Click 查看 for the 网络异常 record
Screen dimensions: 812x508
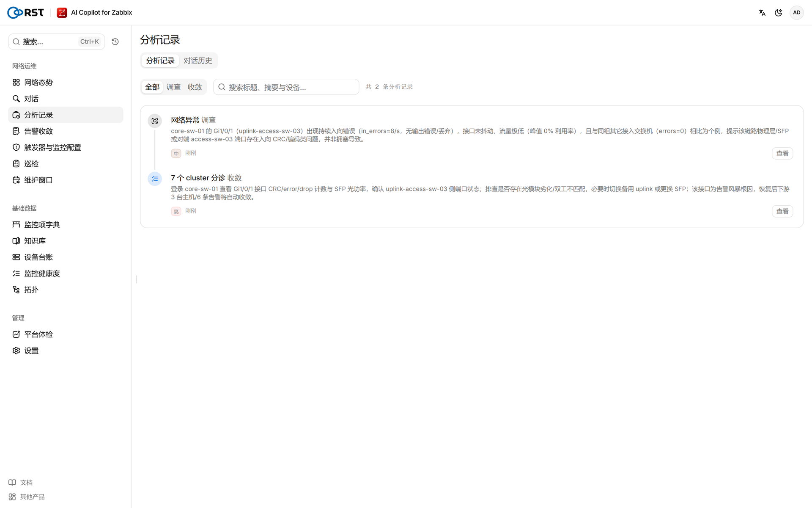click(x=782, y=153)
